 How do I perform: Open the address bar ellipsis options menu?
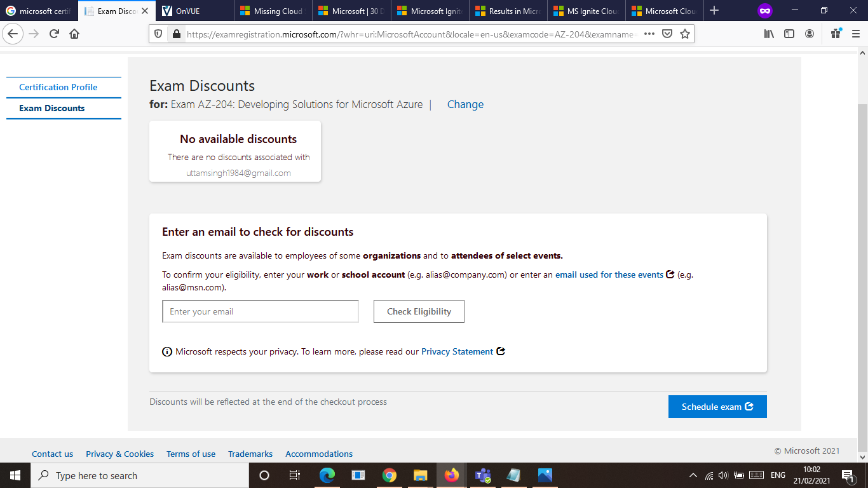(649, 33)
